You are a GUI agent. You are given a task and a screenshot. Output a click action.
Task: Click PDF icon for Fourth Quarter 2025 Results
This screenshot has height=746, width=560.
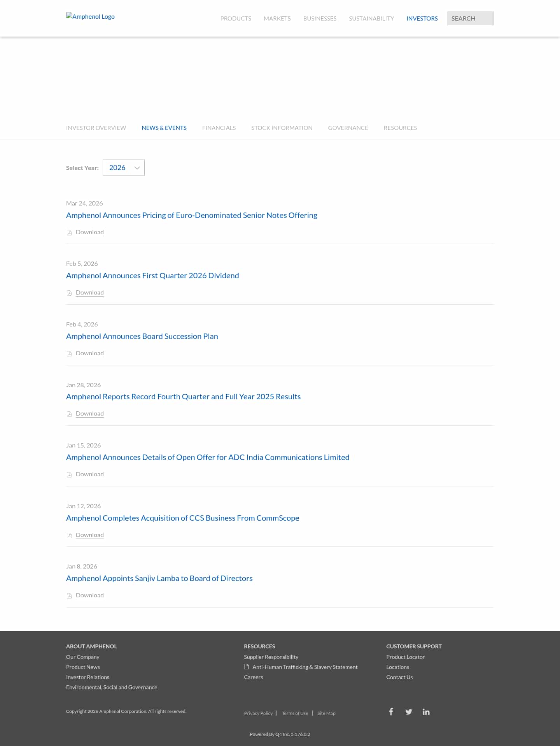click(69, 414)
